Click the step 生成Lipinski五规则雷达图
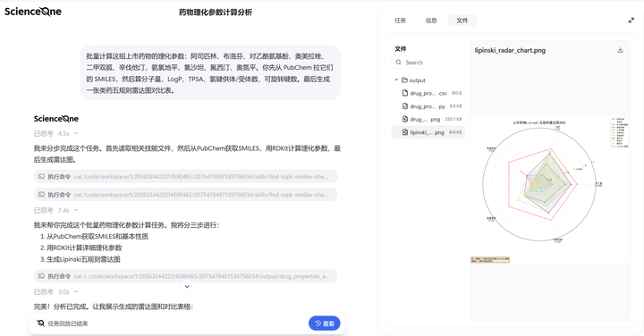This screenshot has width=644, height=336. (x=83, y=259)
